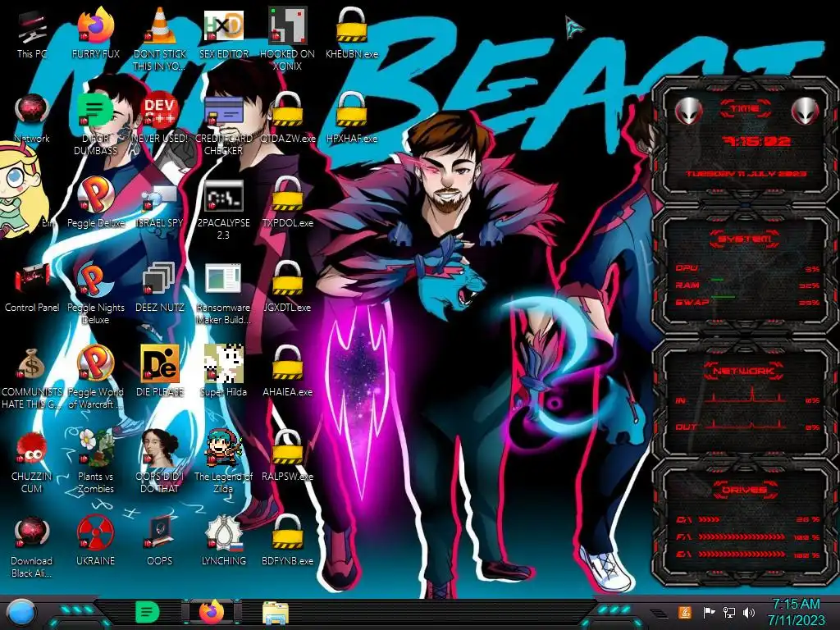This screenshot has height=630, width=840.
Task: Launch Plants vs Zombies shortcut
Action: pos(95,462)
